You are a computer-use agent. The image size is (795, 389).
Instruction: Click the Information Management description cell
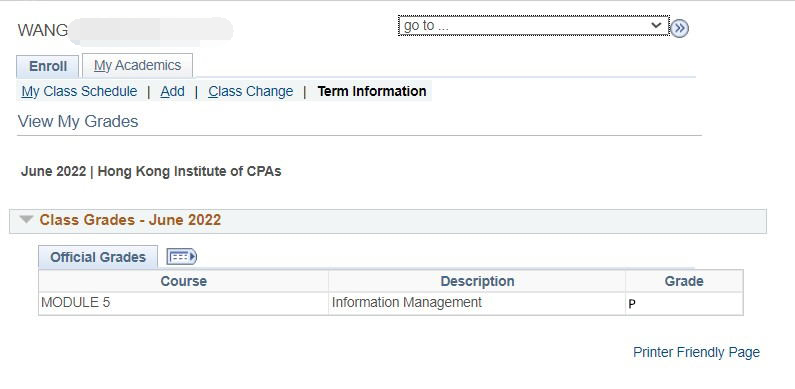[477, 303]
